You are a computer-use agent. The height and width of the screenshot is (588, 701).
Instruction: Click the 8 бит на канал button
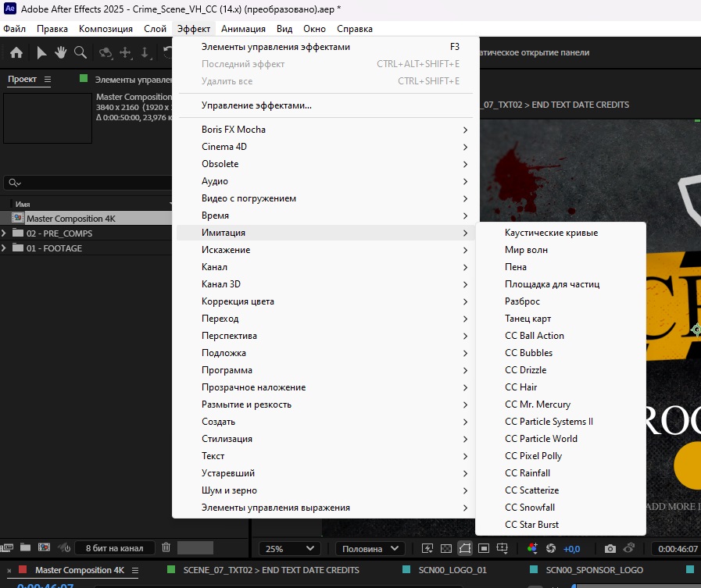point(114,548)
